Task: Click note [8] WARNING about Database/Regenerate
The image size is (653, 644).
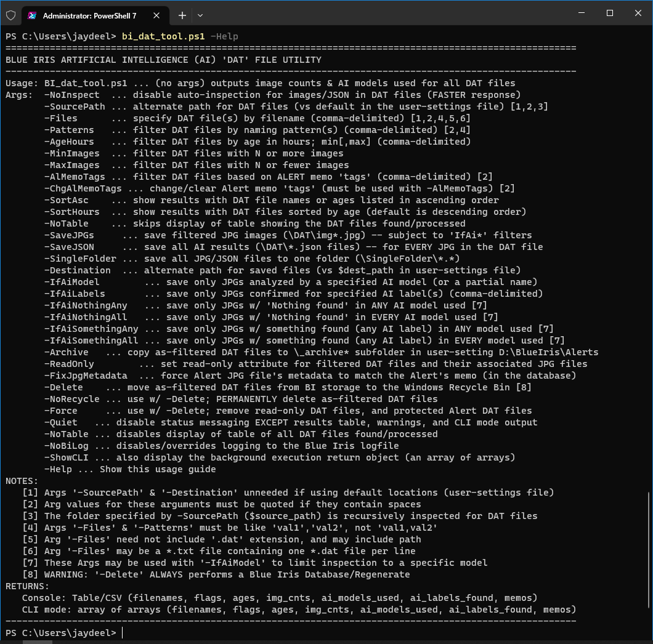Action: pyautogui.click(x=216, y=574)
